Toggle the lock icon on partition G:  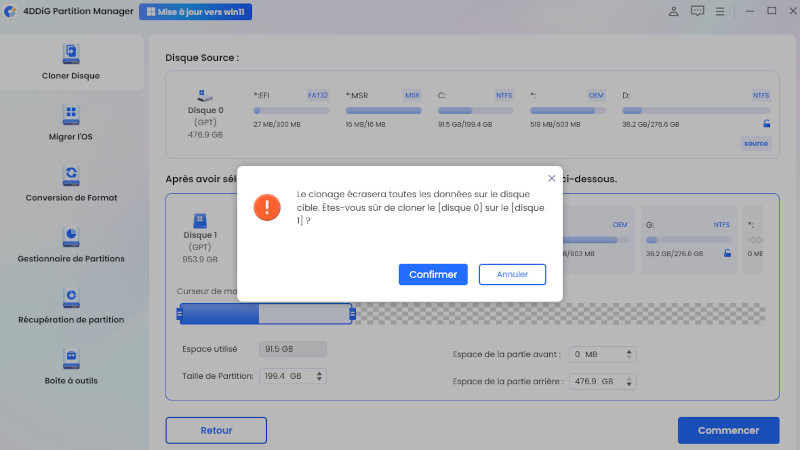tap(727, 254)
